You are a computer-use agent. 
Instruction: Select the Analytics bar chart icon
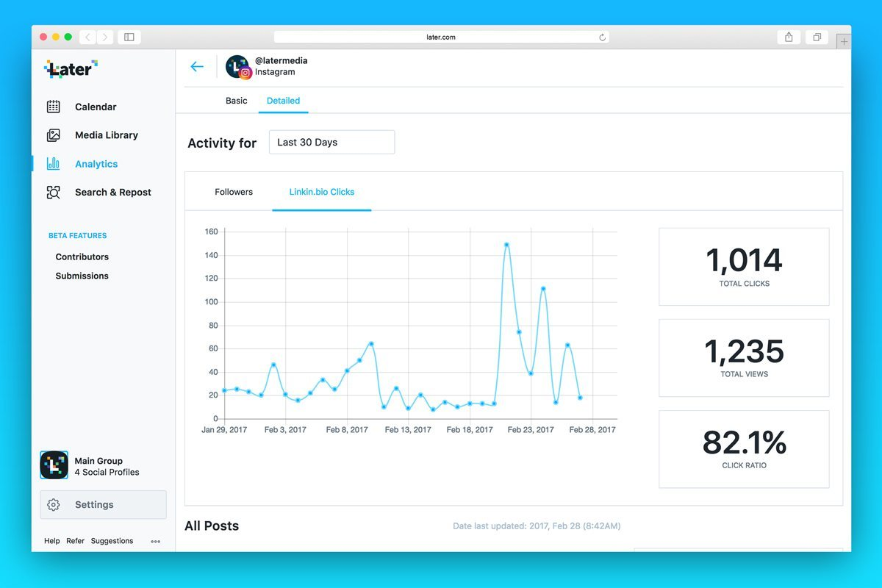(54, 164)
